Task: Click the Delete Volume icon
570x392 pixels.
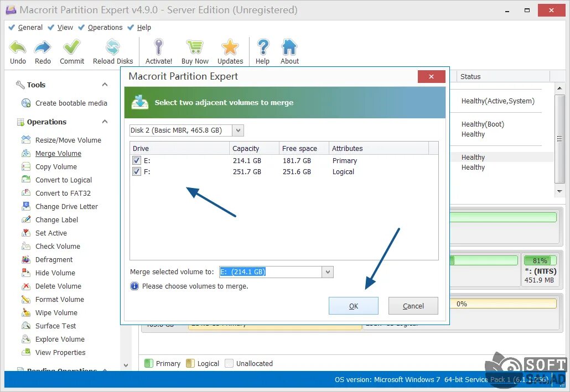Action: [26, 286]
